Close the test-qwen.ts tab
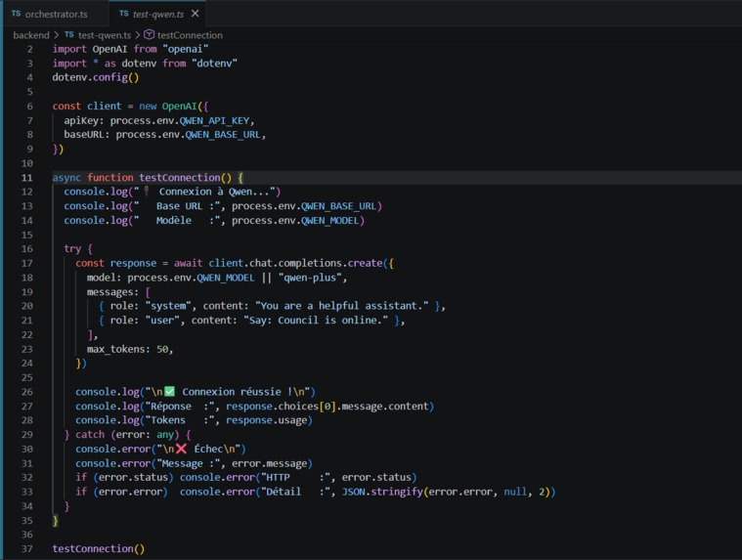 pos(195,14)
